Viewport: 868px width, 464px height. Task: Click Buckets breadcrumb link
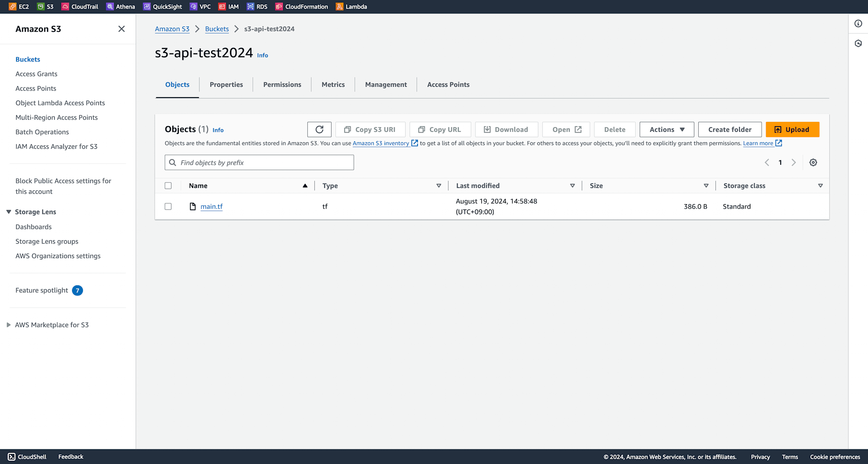[217, 29]
